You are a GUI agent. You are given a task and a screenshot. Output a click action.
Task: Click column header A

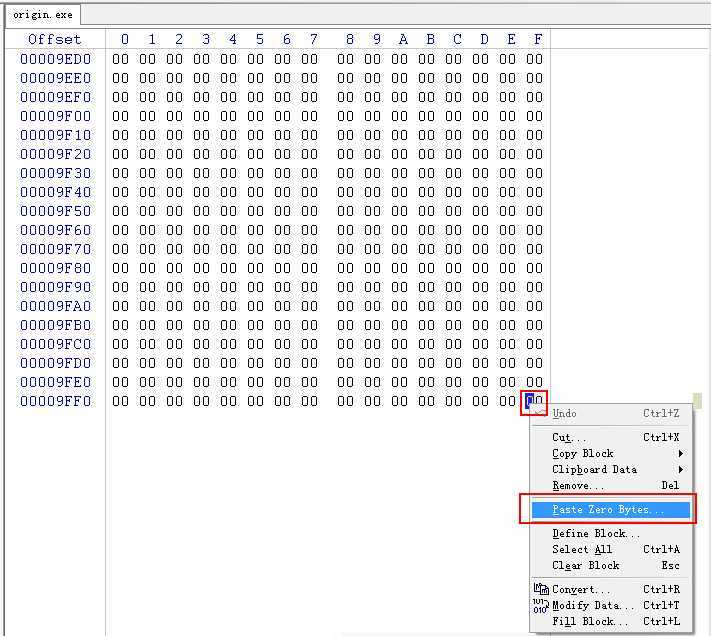(x=403, y=39)
